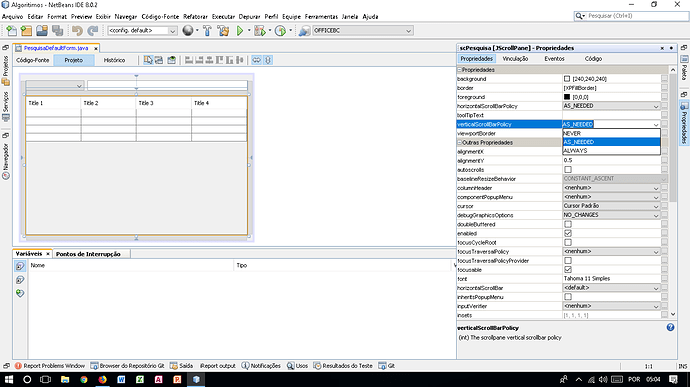The width and height of the screenshot is (690, 387).
Task: Switch to the Eventos tab
Action: tap(554, 59)
